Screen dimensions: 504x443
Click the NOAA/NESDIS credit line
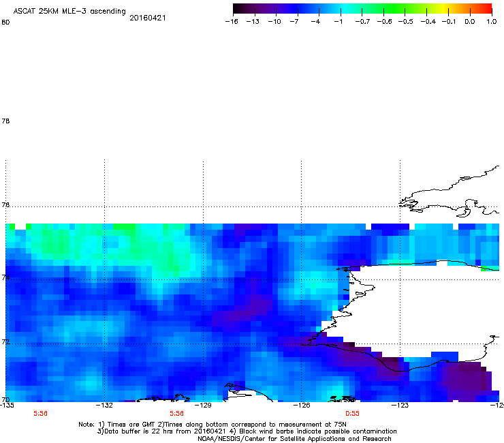pos(294,439)
